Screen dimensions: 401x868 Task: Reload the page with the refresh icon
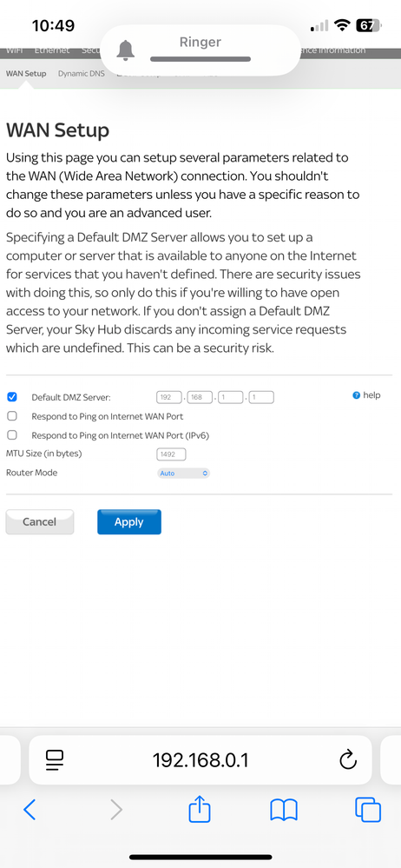tap(347, 760)
